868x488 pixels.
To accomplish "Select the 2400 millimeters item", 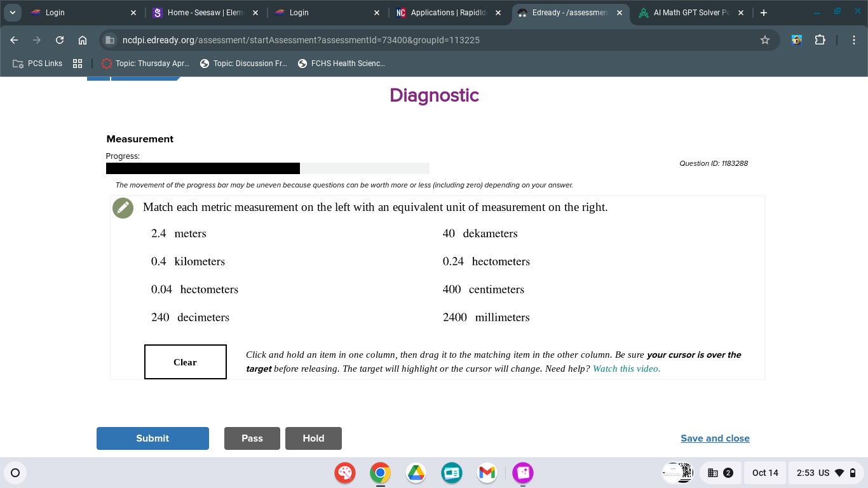I will tap(486, 318).
